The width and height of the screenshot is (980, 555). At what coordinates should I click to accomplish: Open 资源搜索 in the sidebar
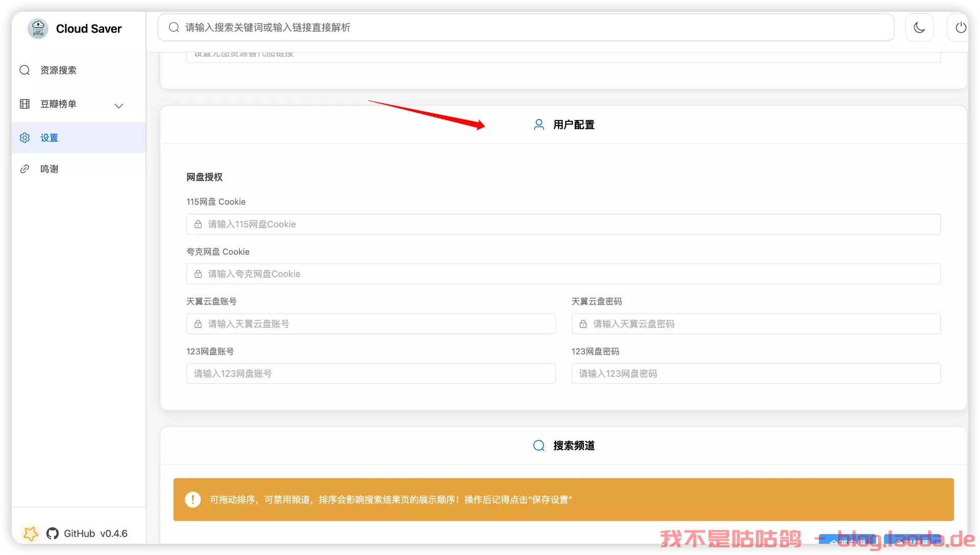coord(79,70)
